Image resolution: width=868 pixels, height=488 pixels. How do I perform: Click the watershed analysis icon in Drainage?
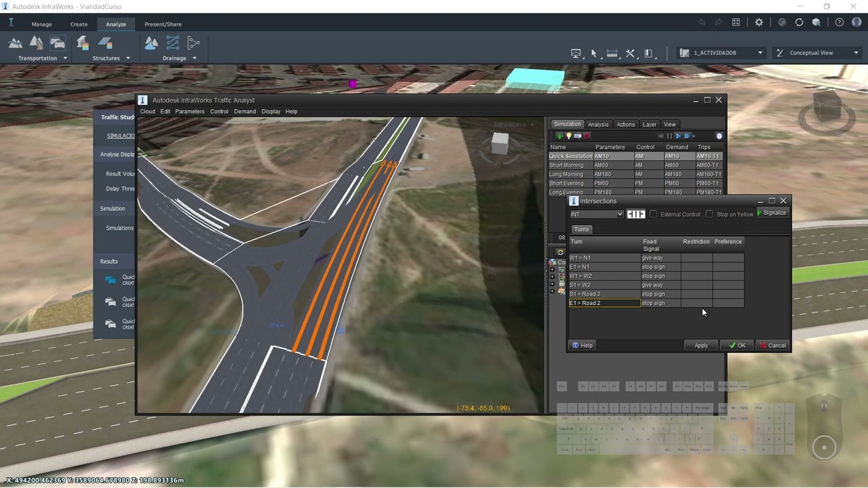coord(151,43)
